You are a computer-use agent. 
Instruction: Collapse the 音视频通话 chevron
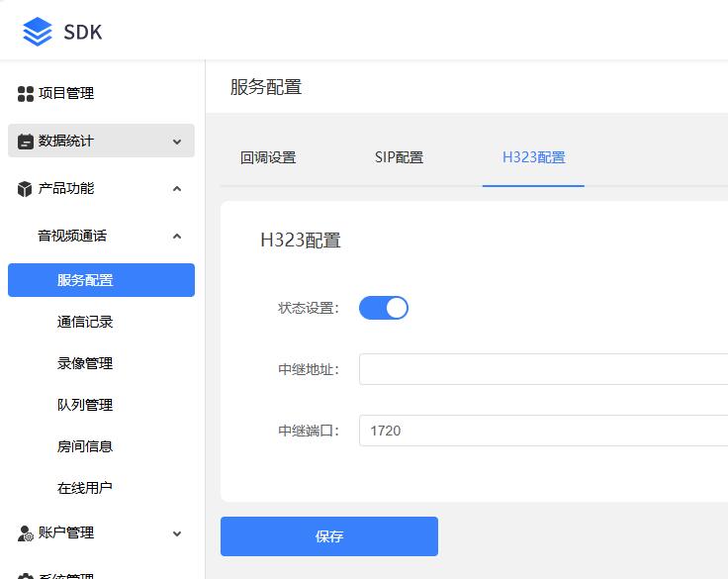point(177,237)
